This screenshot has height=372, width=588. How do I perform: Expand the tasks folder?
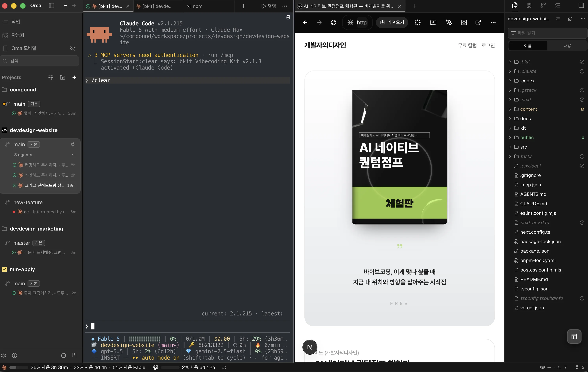pos(510,156)
